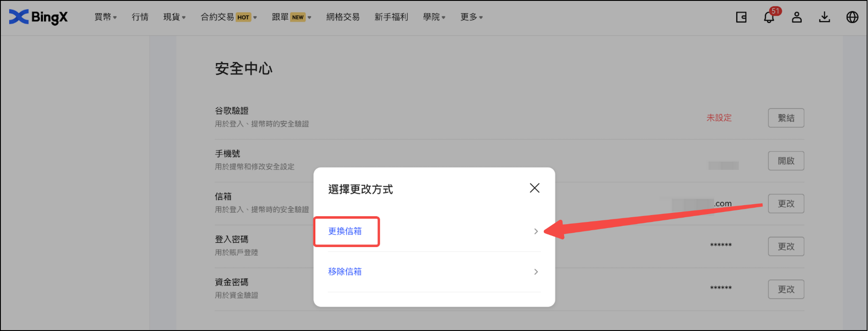868x331 pixels.
Task: Expand the 更多 dropdown menu
Action: 471,17
